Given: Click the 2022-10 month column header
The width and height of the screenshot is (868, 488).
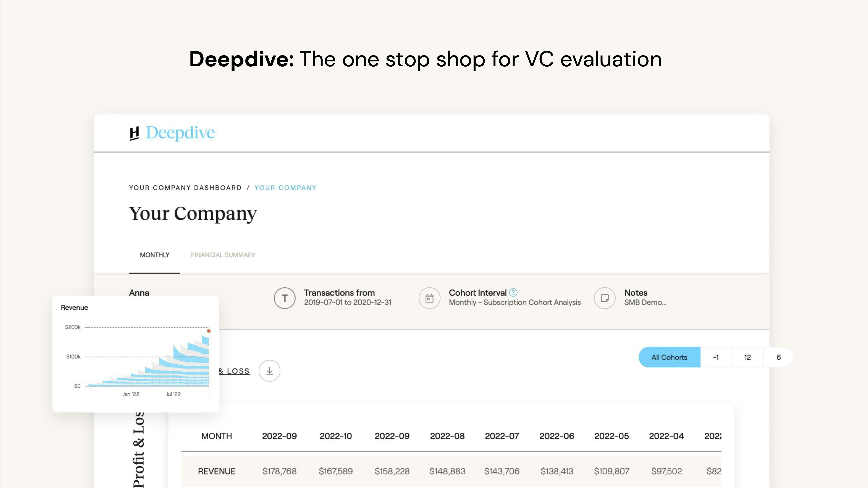Looking at the screenshot, I should coord(336,436).
